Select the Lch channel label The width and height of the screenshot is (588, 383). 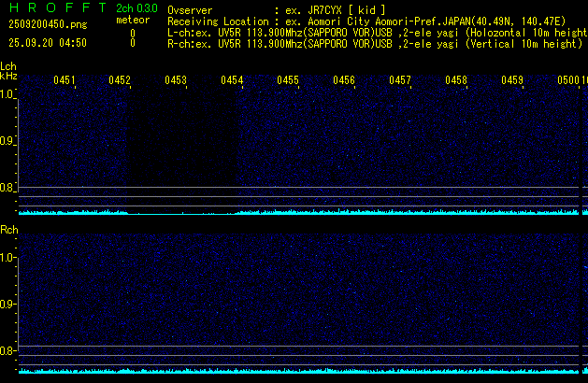(x=8, y=66)
